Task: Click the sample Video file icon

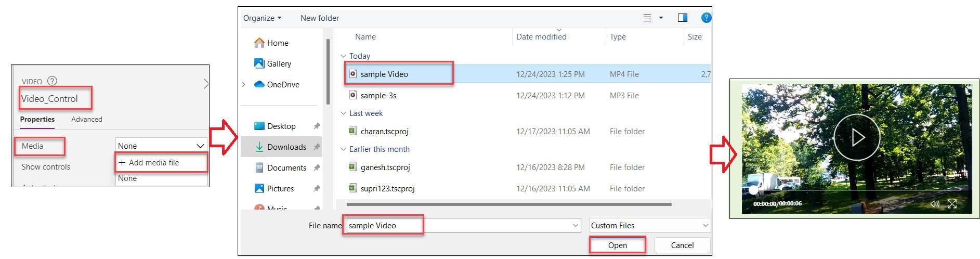Action: [353, 73]
